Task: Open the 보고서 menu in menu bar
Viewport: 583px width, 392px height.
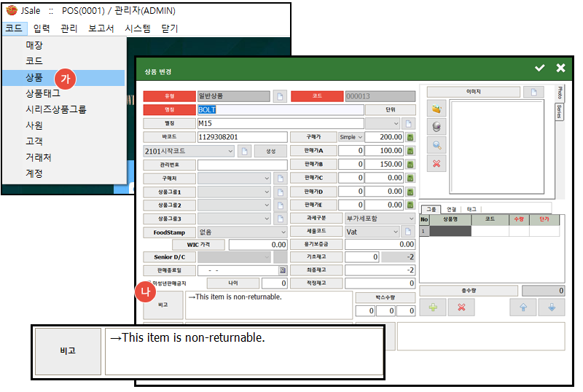Action: point(101,28)
